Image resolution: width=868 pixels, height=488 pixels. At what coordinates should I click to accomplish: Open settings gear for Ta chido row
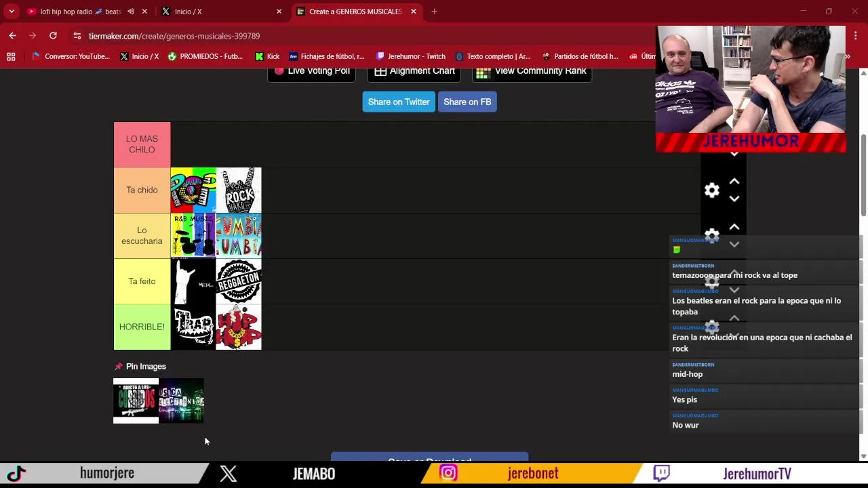[x=711, y=190]
